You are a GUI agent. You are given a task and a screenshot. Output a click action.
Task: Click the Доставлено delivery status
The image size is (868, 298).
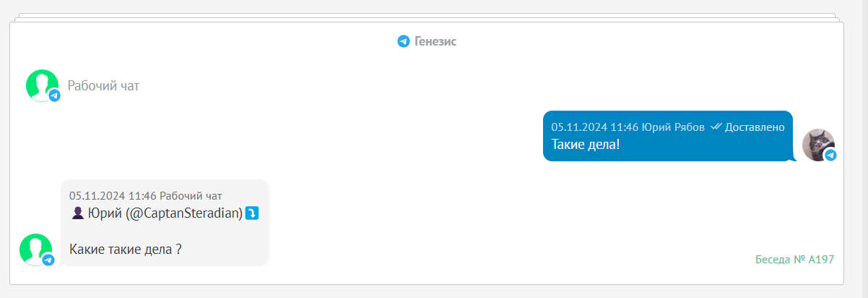(x=755, y=127)
